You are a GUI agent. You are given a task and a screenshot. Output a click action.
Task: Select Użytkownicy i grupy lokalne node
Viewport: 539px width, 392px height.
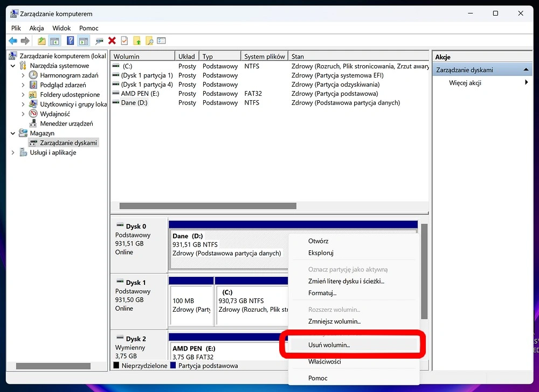(x=73, y=104)
